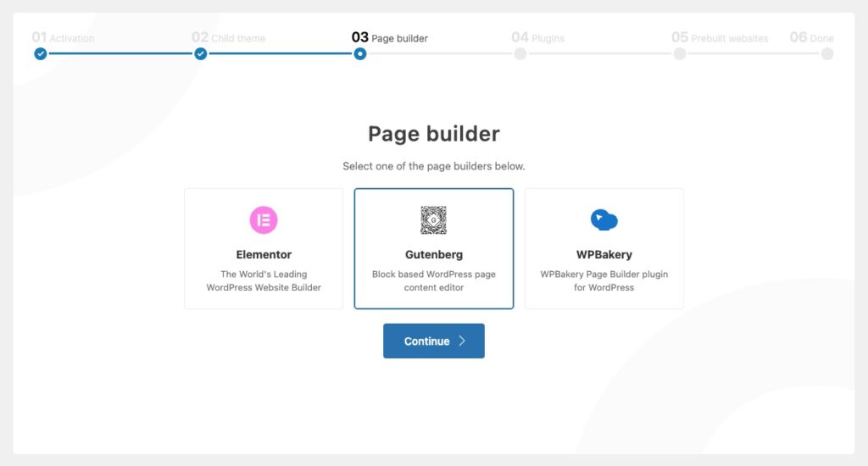The width and height of the screenshot is (868, 466).
Task: Click 'The World's Leading WordPress Website Builder' description
Action: tap(264, 280)
